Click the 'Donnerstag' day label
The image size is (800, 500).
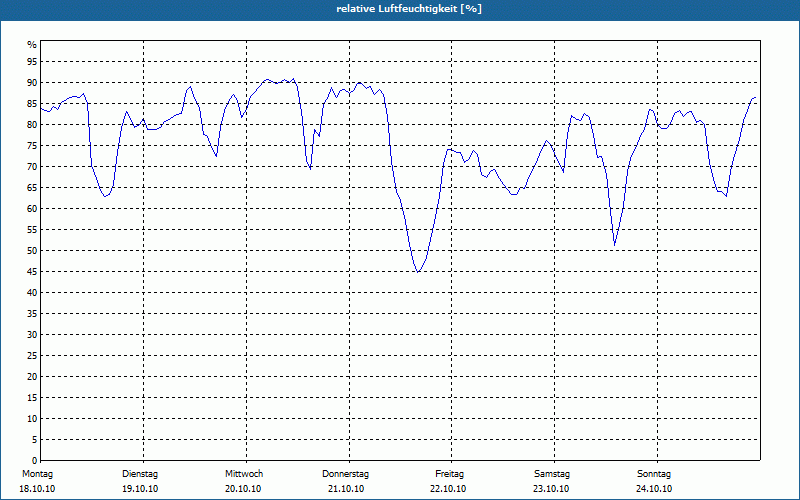345,474
